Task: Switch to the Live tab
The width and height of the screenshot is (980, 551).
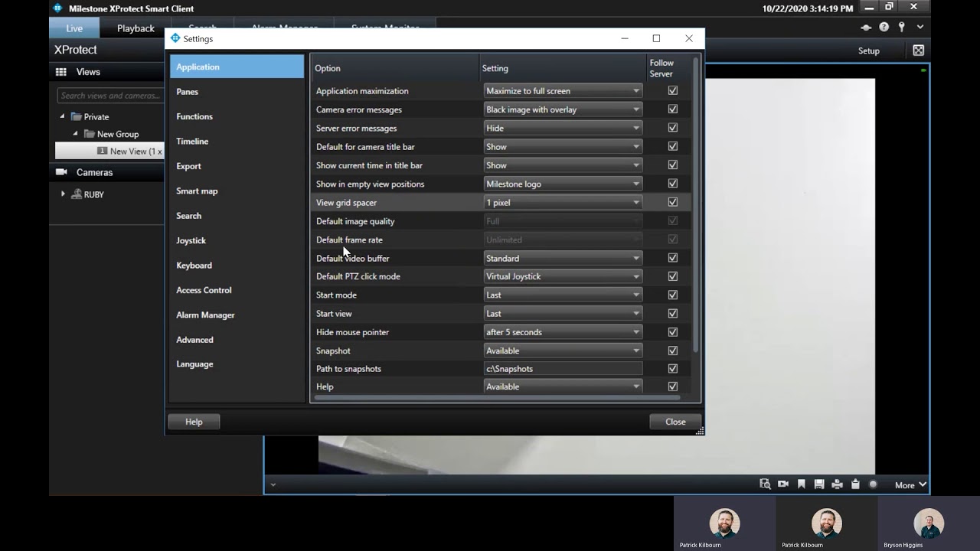Action: coord(74,28)
